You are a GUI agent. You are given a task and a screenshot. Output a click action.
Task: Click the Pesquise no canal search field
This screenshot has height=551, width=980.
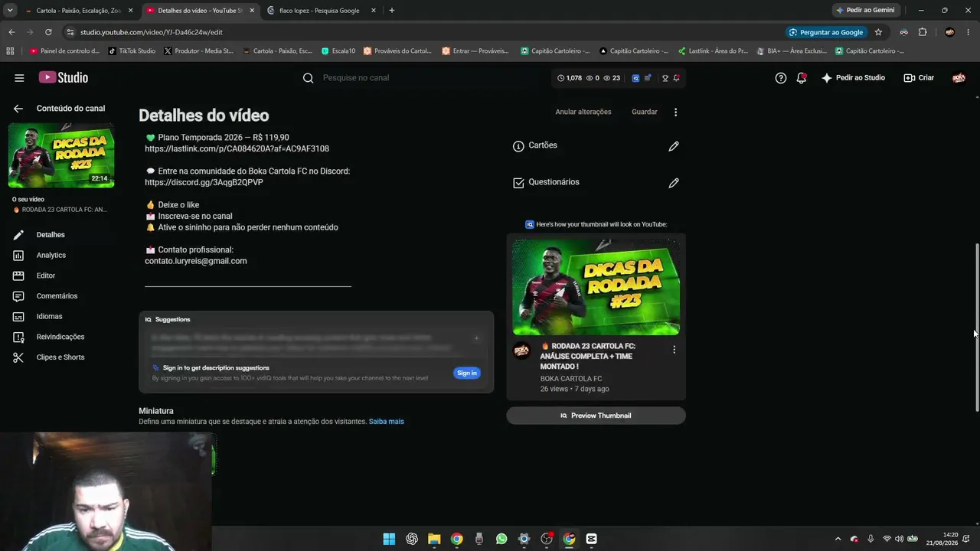421,78
